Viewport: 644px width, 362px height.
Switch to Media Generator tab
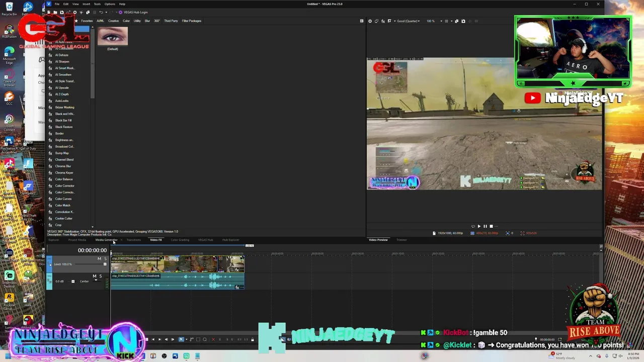[106, 240]
